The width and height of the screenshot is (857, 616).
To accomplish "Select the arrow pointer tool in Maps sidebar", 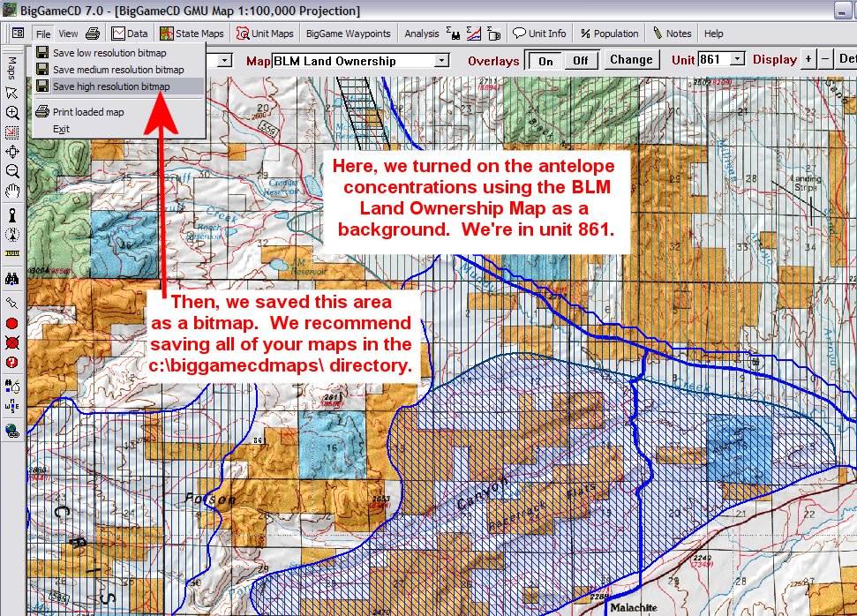I will [x=11, y=93].
